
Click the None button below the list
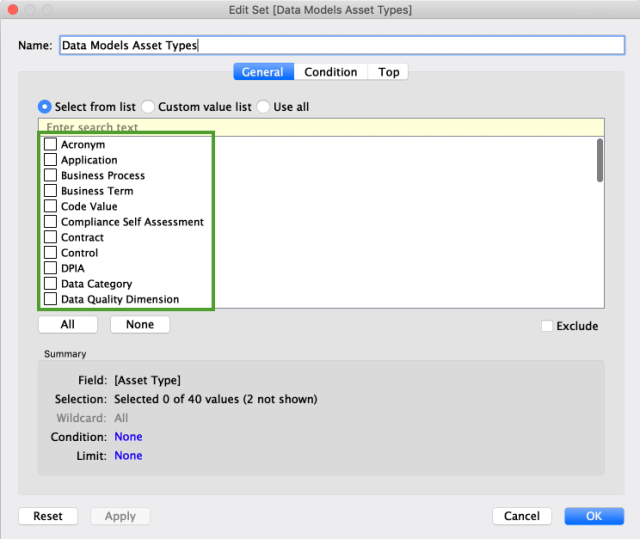[x=140, y=325]
